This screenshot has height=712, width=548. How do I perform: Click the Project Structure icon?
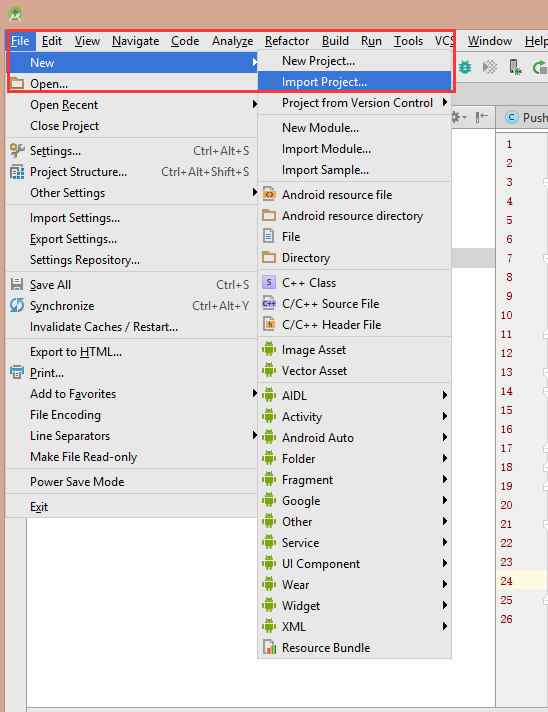click(17, 172)
